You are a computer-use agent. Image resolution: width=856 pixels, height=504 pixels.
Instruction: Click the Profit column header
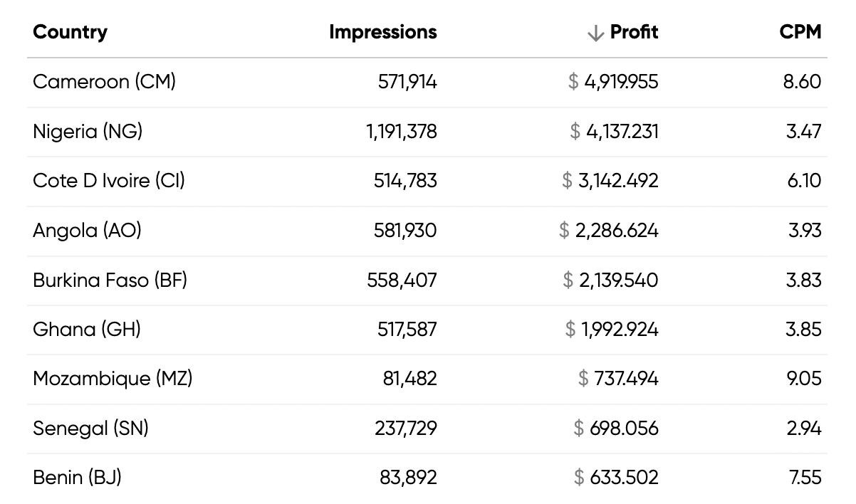[x=634, y=32]
